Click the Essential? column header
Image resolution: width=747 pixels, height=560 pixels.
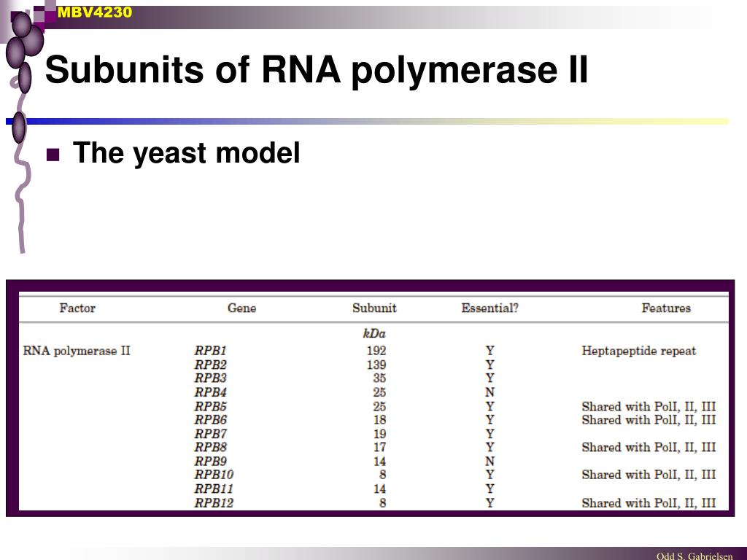pyautogui.click(x=489, y=308)
